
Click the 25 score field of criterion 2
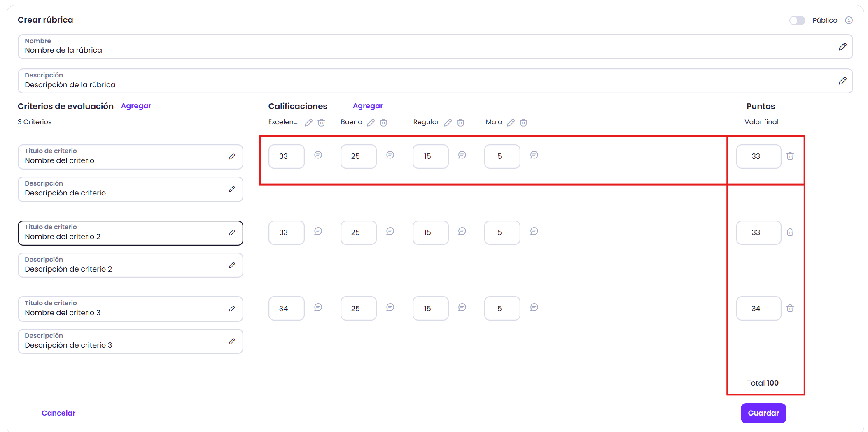coord(358,232)
